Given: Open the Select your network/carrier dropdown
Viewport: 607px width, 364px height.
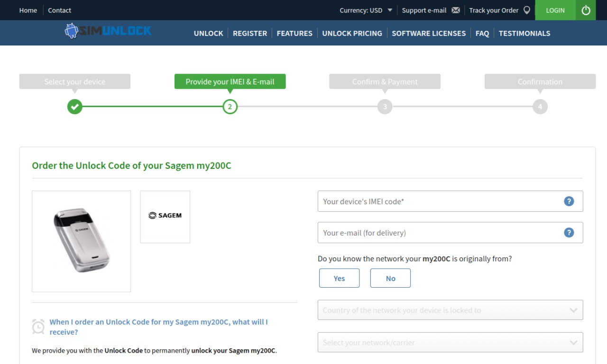Looking at the screenshot, I should [x=450, y=342].
